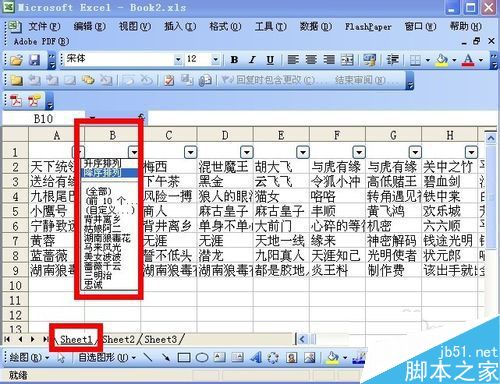
Task: Select Sheet1 tab
Action: (x=76, y=340)
